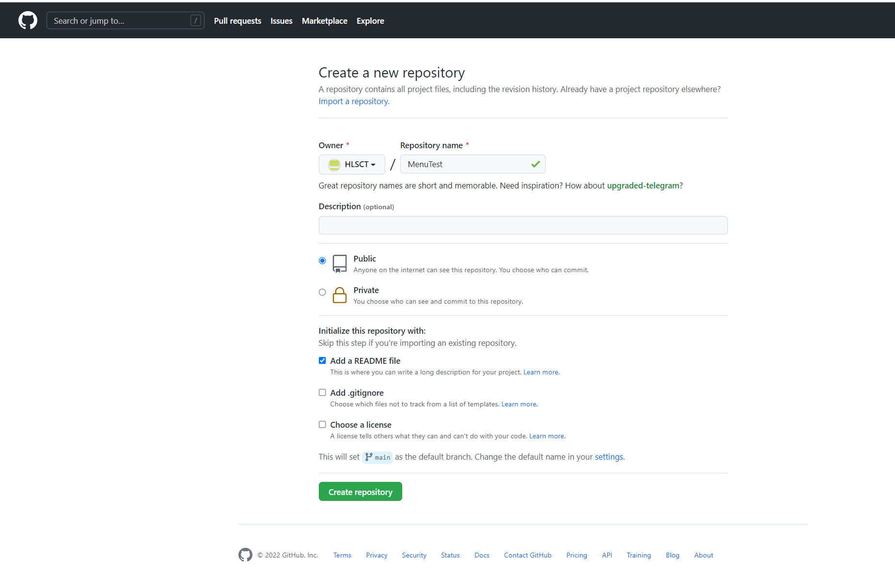Open the Training footer link
Viewport: 895px width, 588px height.
(639, 555)
